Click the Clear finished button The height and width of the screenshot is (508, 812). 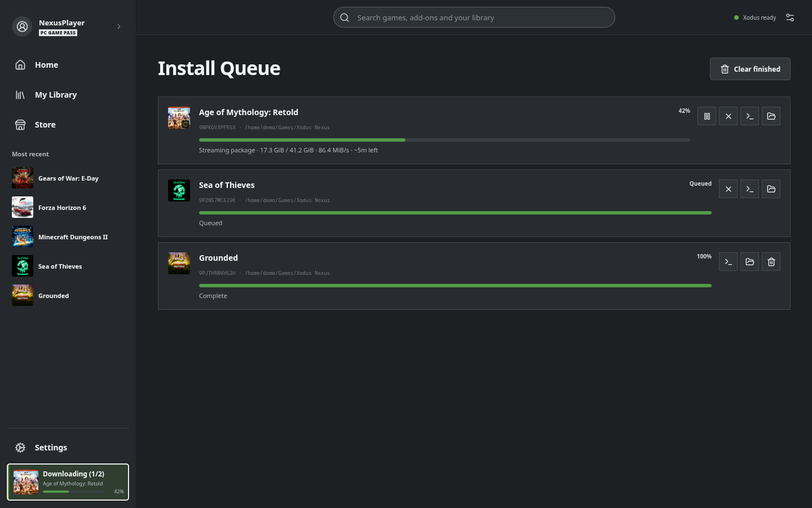[x=750, y=69]
